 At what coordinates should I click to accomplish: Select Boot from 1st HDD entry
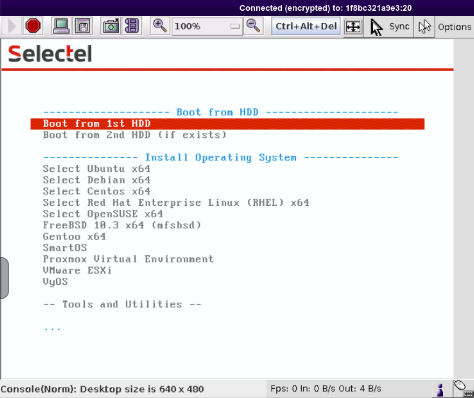click(x=227, y=124)
